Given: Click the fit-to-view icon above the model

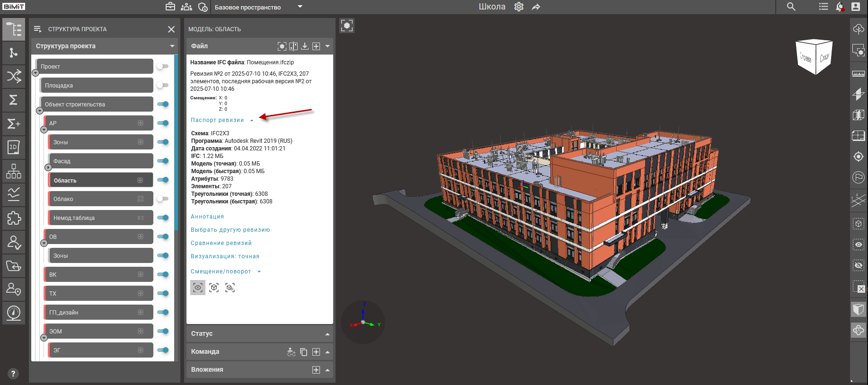Looking at the screenshot, I should point(347,26).
